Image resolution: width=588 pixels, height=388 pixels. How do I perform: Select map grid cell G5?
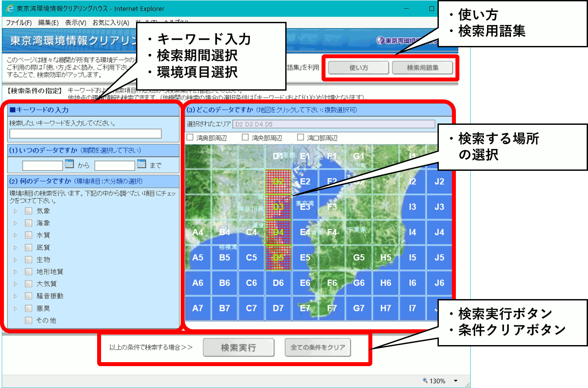point(359,257)
